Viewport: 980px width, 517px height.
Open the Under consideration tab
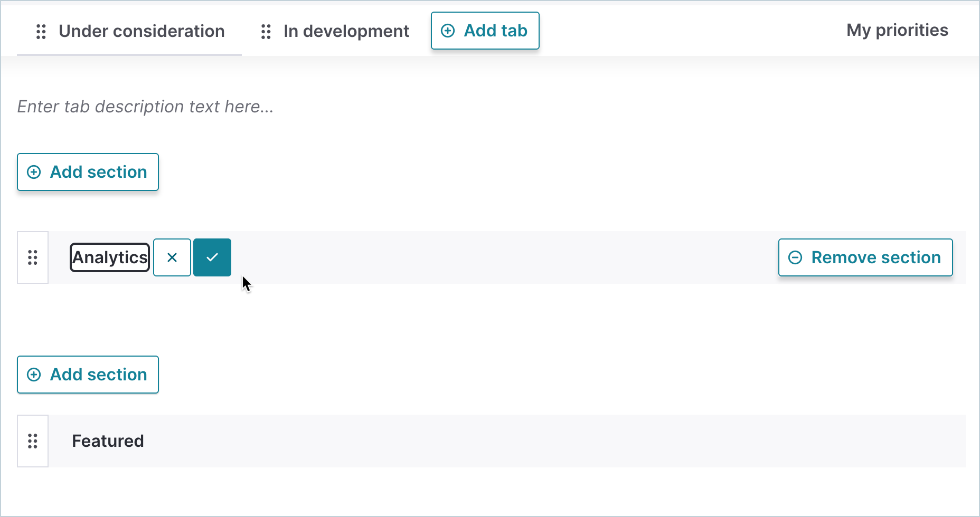point(142,31)
